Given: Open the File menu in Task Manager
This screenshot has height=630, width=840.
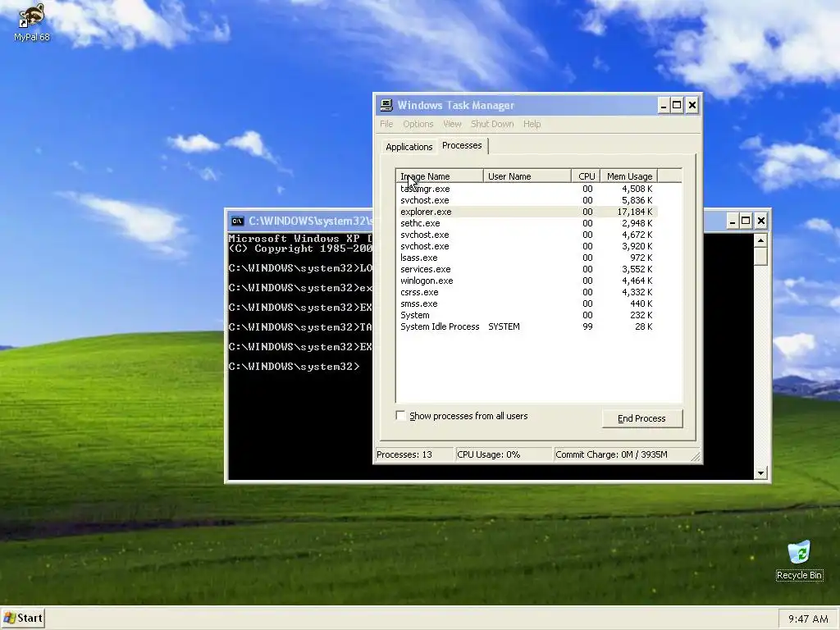Looking at the screenshot, I should (386, 124).
